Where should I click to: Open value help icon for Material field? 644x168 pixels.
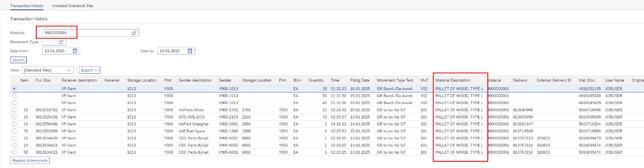[134, 33]
